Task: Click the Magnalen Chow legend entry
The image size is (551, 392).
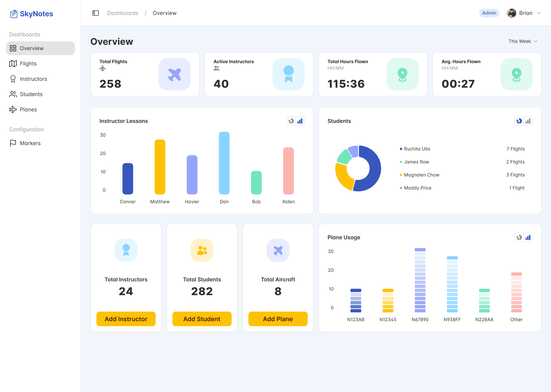Action: coord(420,175)
